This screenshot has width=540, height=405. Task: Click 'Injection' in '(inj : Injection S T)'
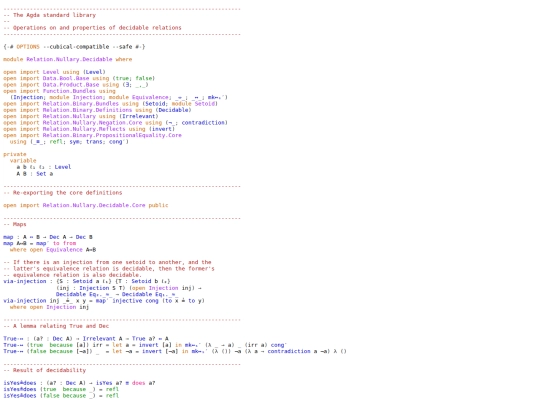click(x=94, y=288)
